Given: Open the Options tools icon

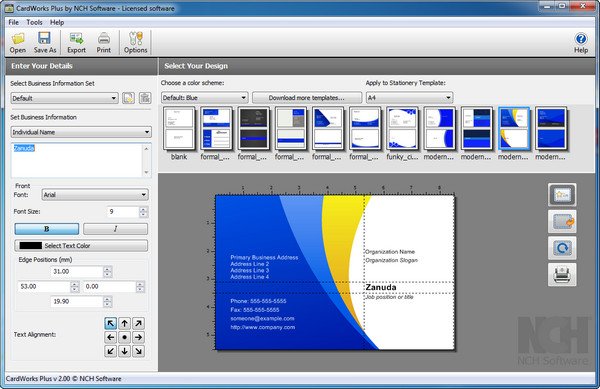Looking at the screenshot, I should tap(135, 42).
